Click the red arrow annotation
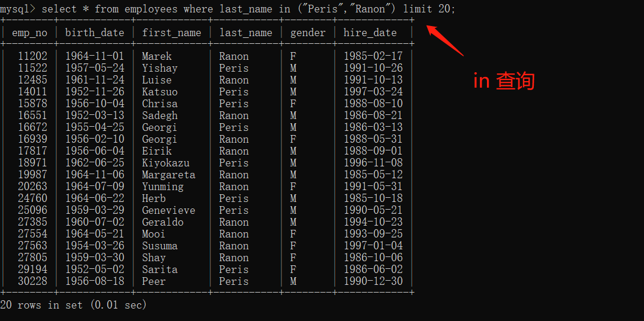This screenshot has width=644, height=321. pos(444,40)
